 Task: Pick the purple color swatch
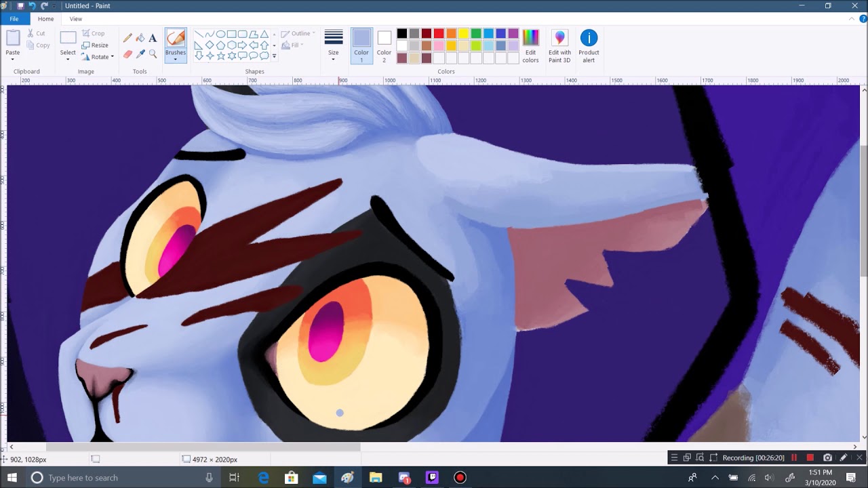click(513, 34)
